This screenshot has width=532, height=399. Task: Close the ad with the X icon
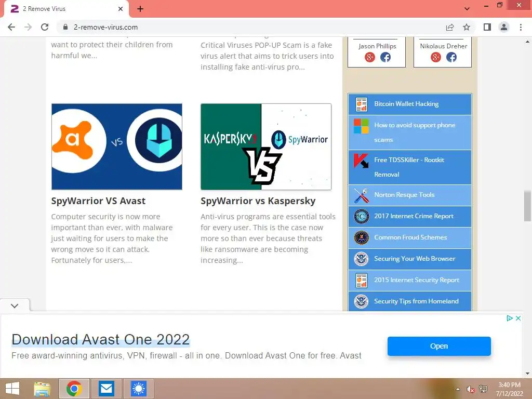click(x=518, y=318)
